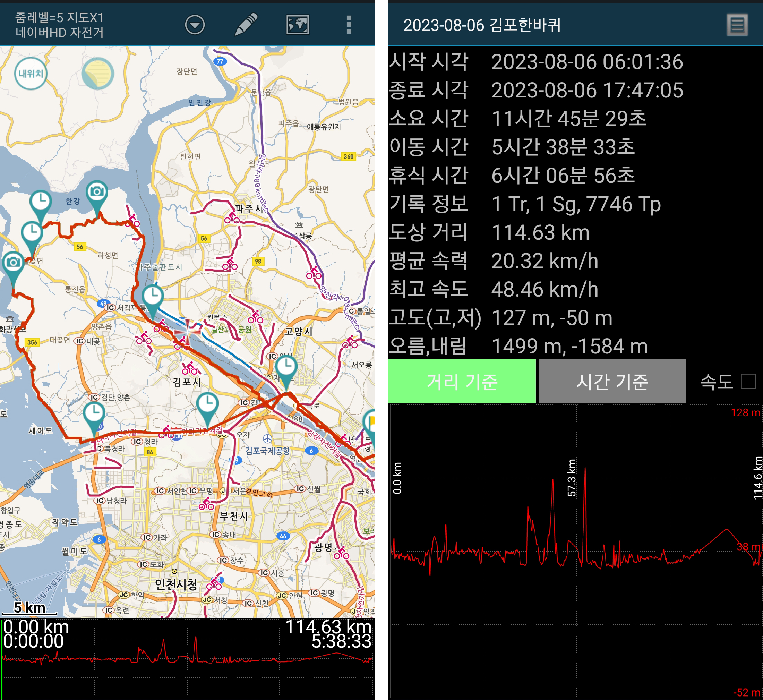Screen dimensions: 763x700
Task: Tap the 줌레벨=5 지도X1 header text
Action: click(x=59, y=18)
